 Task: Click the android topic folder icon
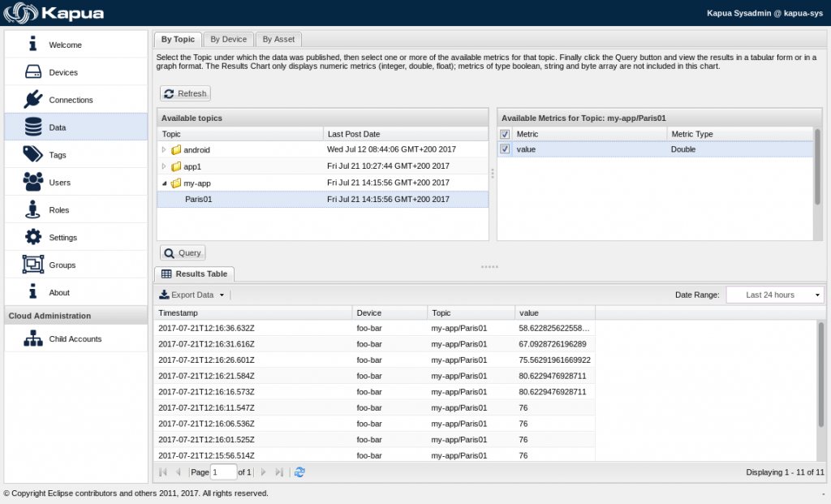[x=176, y=150]
